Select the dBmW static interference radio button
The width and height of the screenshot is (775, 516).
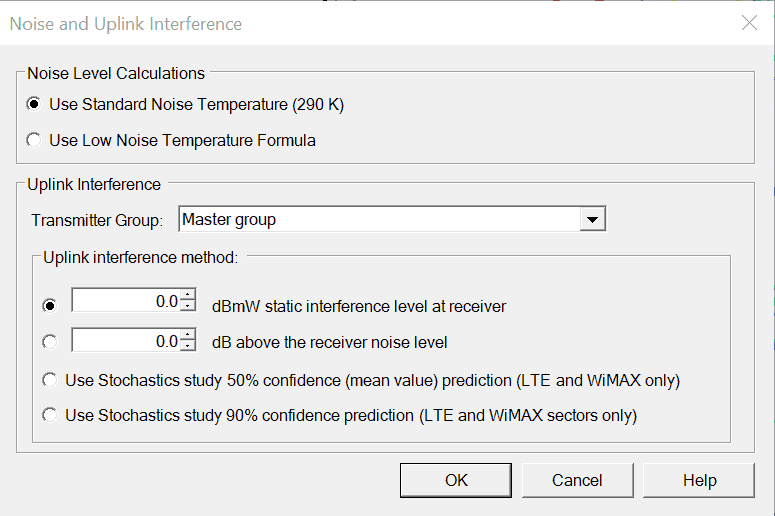tap(50, 305)
